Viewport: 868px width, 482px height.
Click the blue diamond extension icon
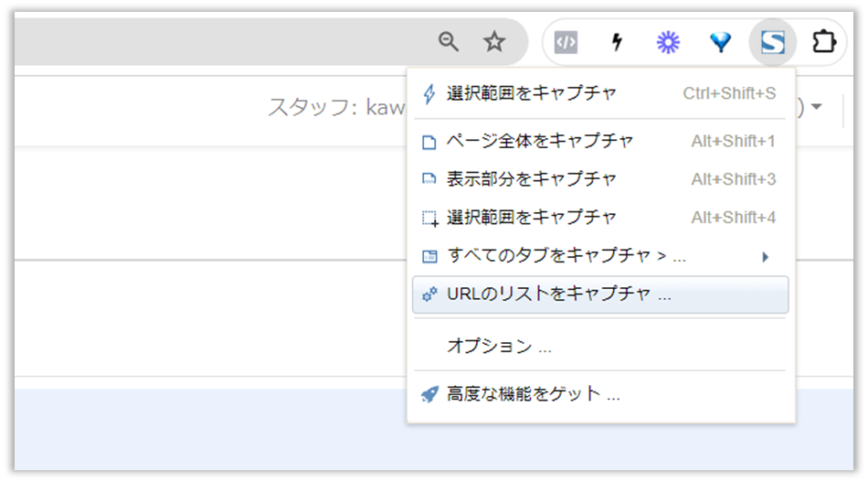pyautogui.click(x=721, y=42)
